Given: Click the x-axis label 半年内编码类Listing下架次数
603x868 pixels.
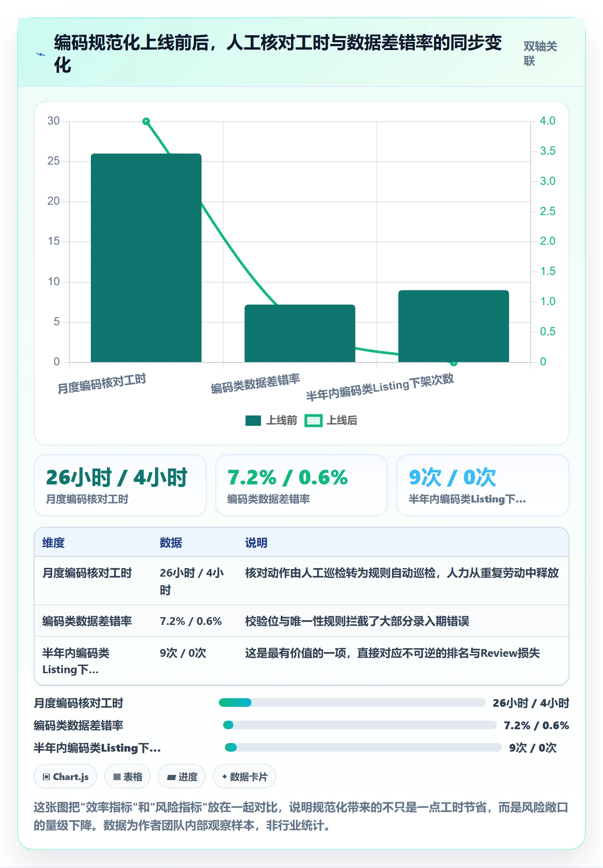Looking at the screenshot, I should point(380,387).
